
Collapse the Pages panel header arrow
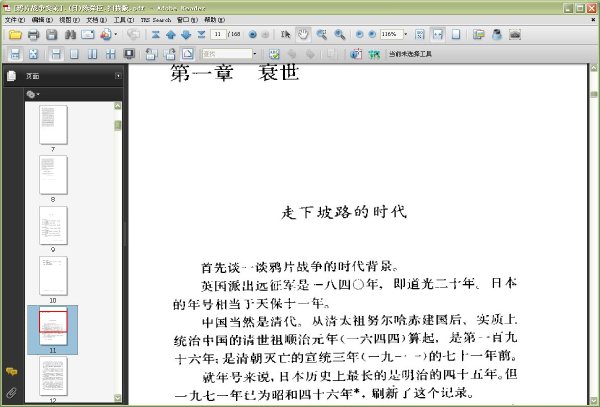click(x=118, y=76)
